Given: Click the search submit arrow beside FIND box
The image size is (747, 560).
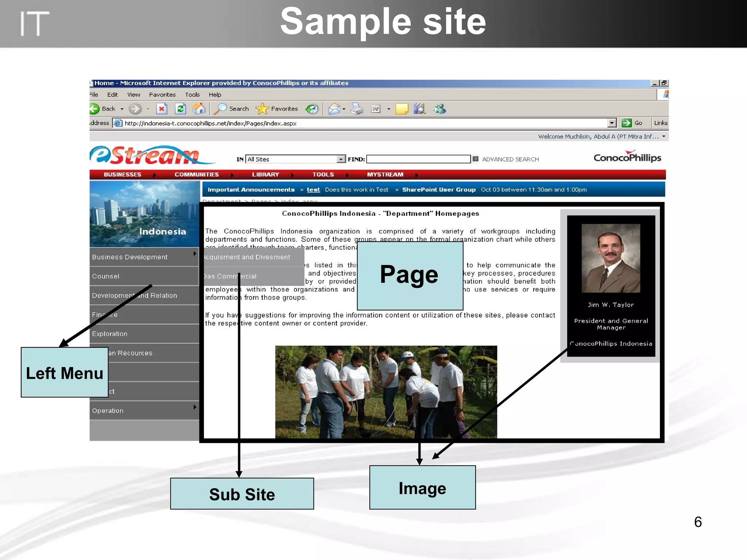Looking at the screenshot, I should click(x=475, y=159).
